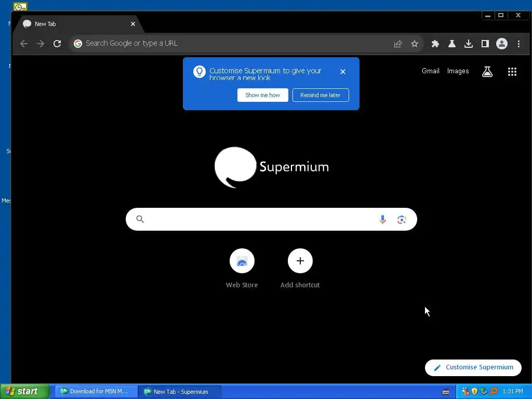Screen dimensions: 532x399
Task: Maximize the Supermium window
Action: [500, 15]
